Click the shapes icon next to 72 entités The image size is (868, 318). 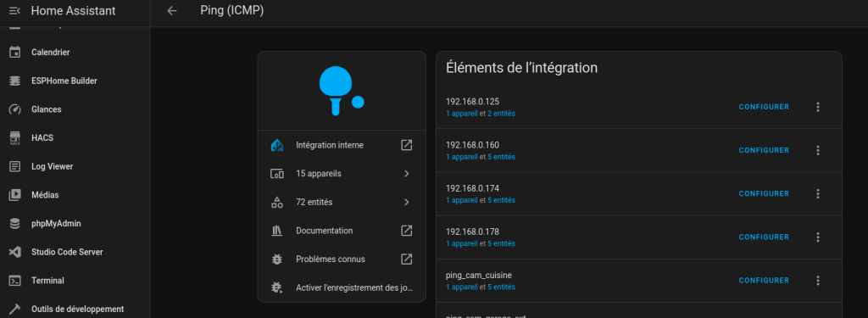tap(277, 202)
